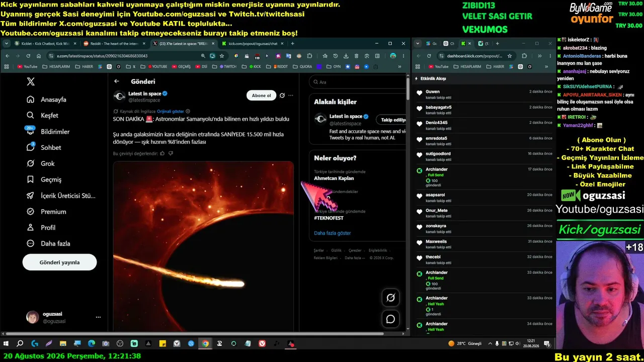Open apps grid in dashboard bookmarks bar
The image size is (644, 362).
[418, 66]
